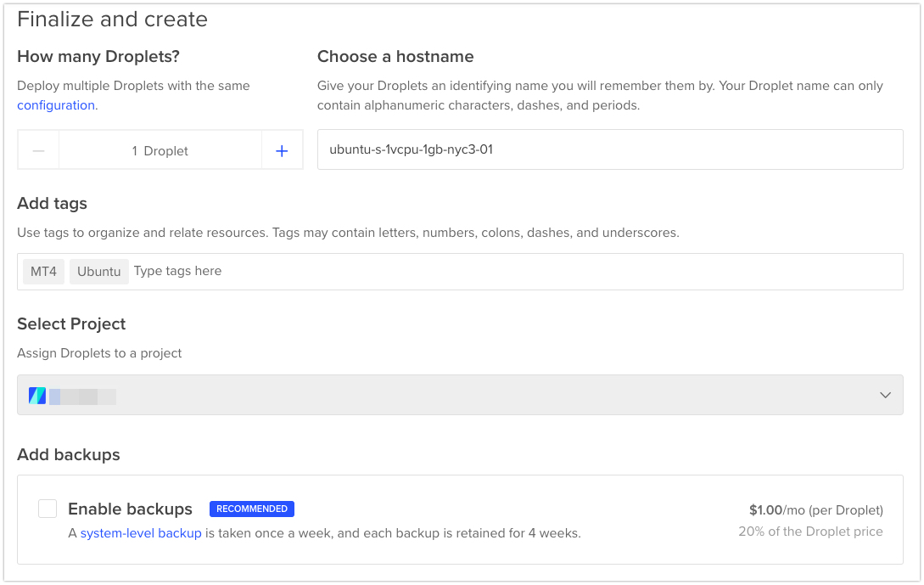Click the 1 Droplet count value
The width and height of the screenshot is (924, 585).
click(160, 151)
